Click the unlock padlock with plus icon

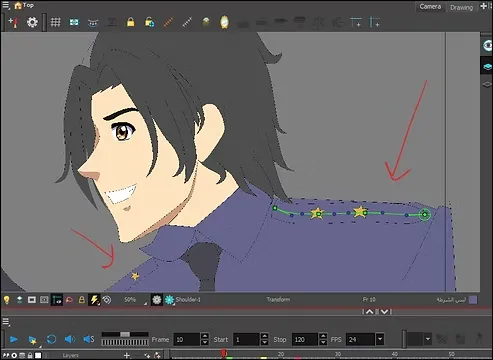(149, 22)
